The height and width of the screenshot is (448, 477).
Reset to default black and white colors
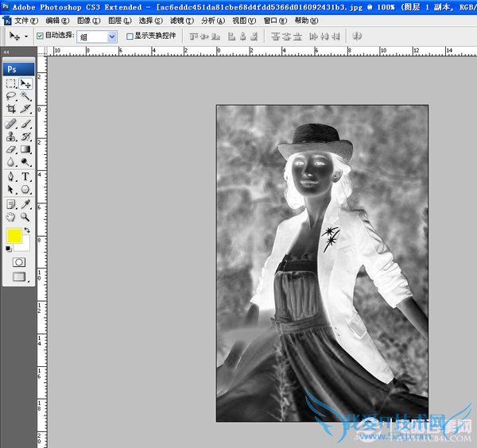pos(9,249)
